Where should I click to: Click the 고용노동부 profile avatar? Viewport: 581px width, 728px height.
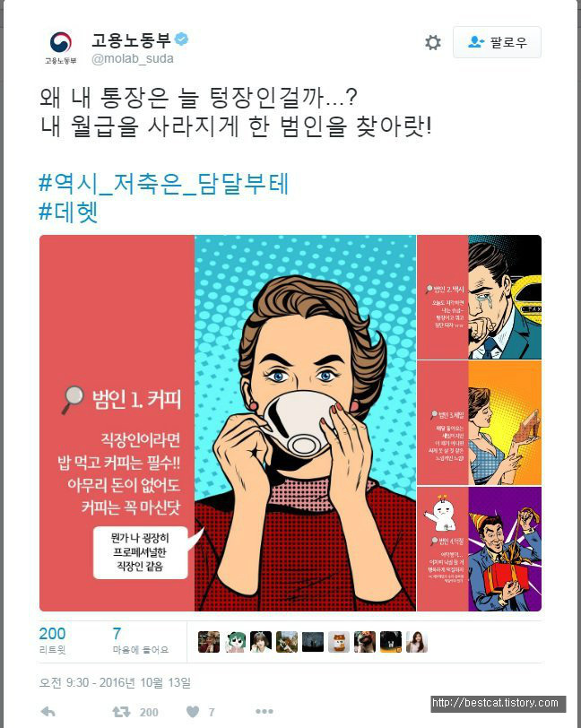[61, 47]
